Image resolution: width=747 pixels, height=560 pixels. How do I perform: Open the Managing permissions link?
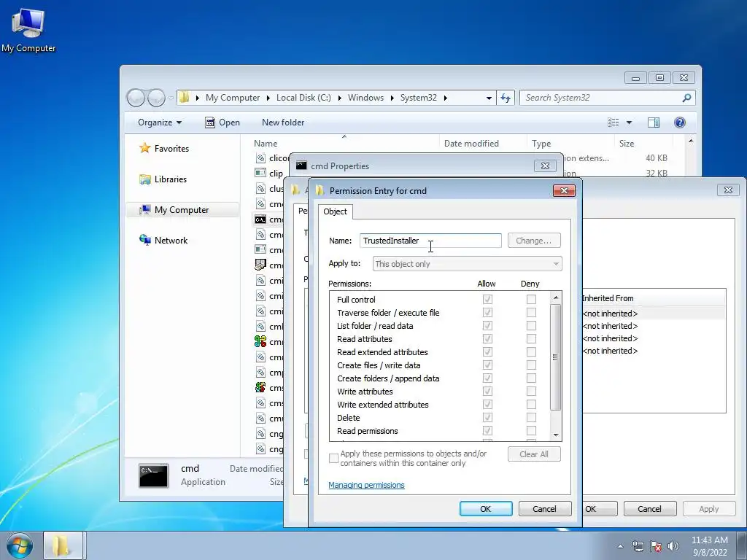[x=366, y=485]
